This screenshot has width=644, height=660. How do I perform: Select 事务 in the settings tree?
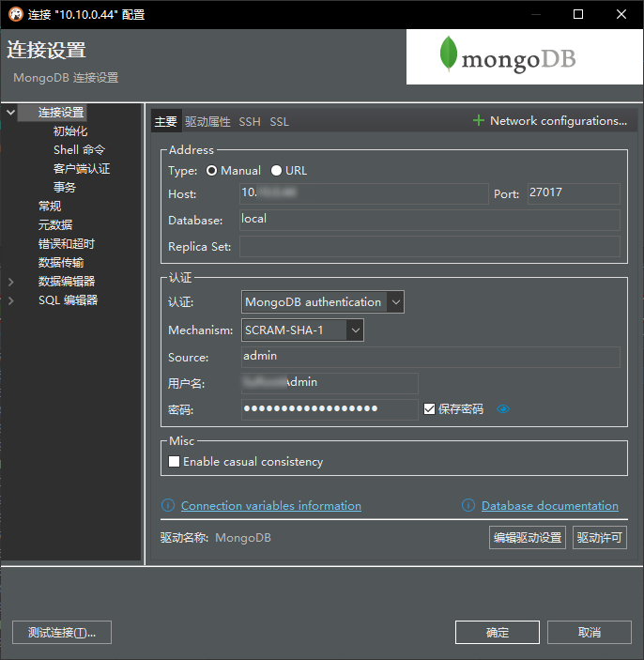65,188
